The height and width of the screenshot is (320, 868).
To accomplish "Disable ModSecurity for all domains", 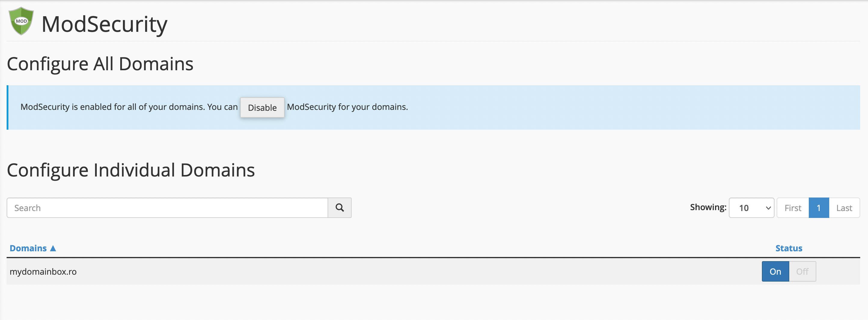I will (x=262, y=107).
